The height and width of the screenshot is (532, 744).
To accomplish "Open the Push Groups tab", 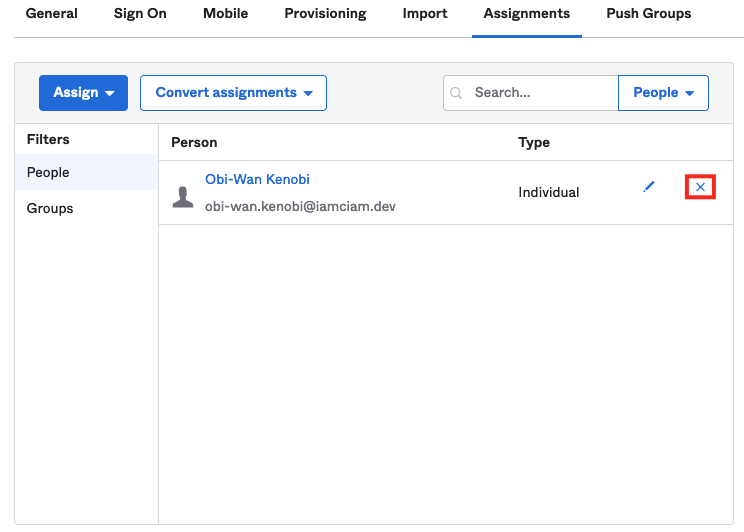I will pos(648,14).
